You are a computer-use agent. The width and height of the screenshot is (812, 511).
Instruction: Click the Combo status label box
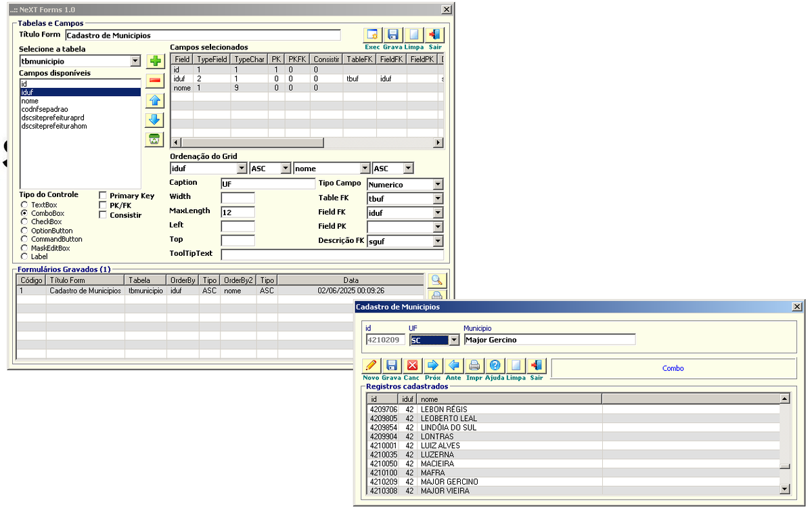(673, 368)
